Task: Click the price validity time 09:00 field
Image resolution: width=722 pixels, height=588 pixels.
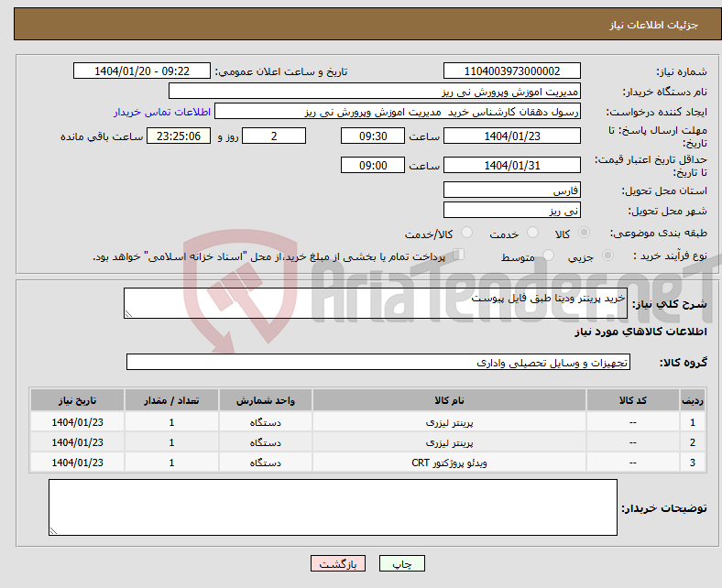Action: point(373,165)
